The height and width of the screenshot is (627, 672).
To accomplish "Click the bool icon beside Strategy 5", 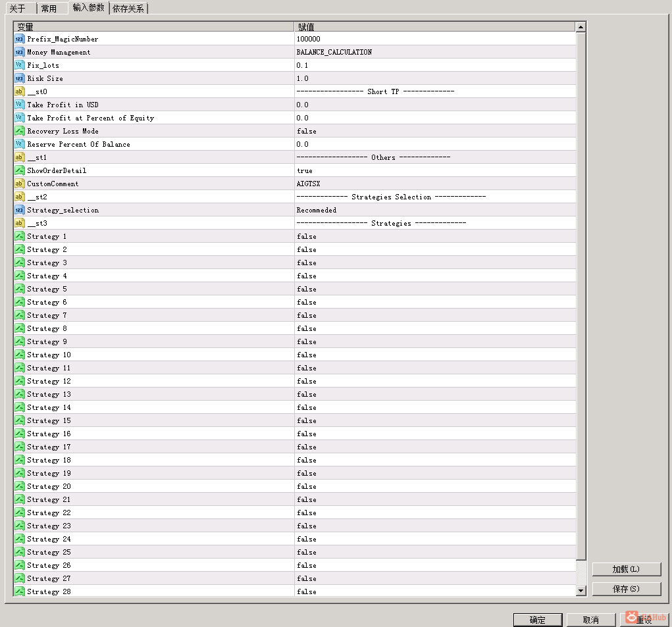I will [x=20, y=289].
